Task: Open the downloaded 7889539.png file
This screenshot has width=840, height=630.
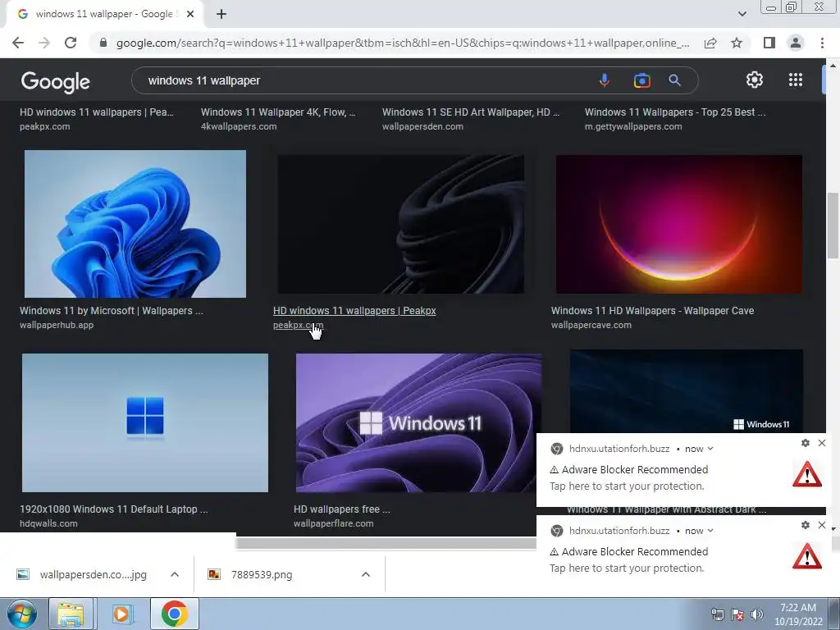Action: 251,575
